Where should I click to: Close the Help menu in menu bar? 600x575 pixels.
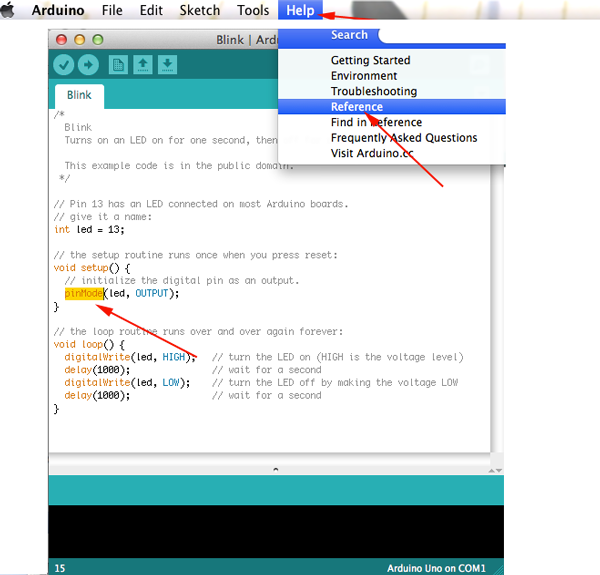(x=300, y=10)
